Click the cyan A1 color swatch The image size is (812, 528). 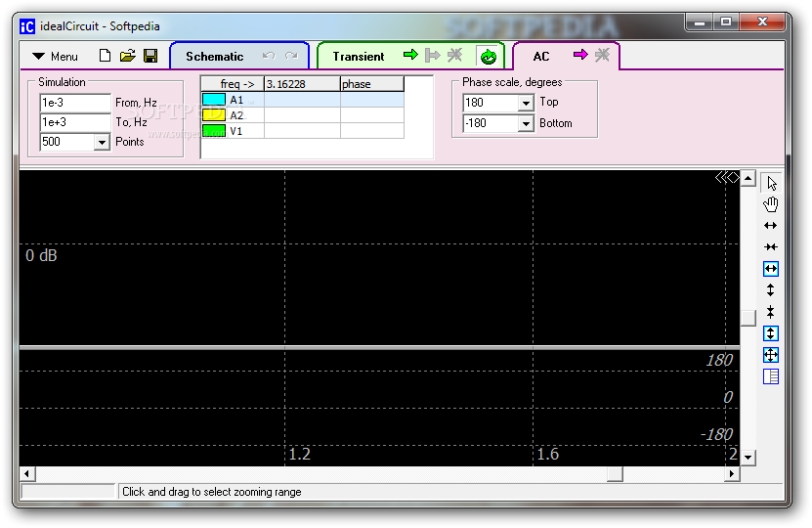[x=214, y=100]
